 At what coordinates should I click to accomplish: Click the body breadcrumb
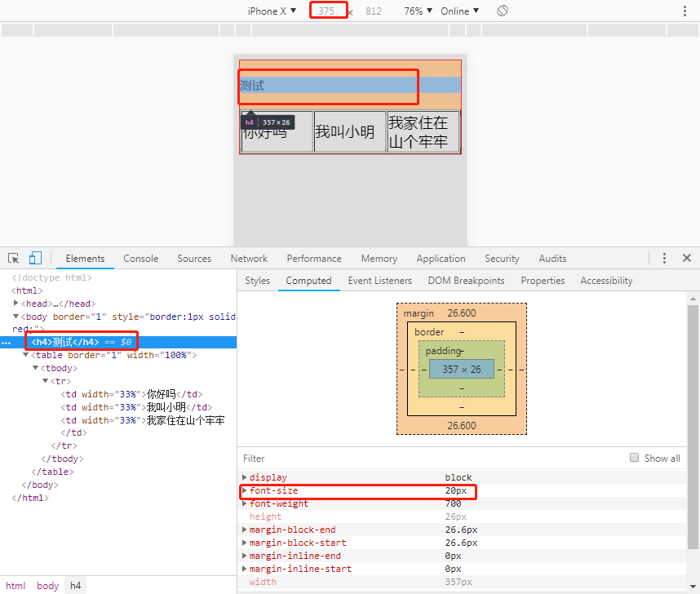pos(48,586)
